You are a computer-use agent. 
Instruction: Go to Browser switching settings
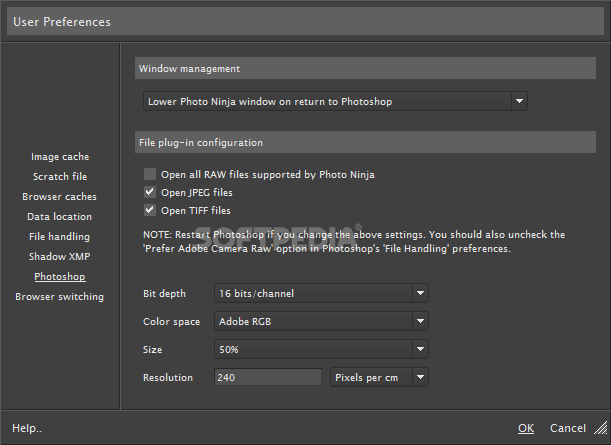click(60, 297)
